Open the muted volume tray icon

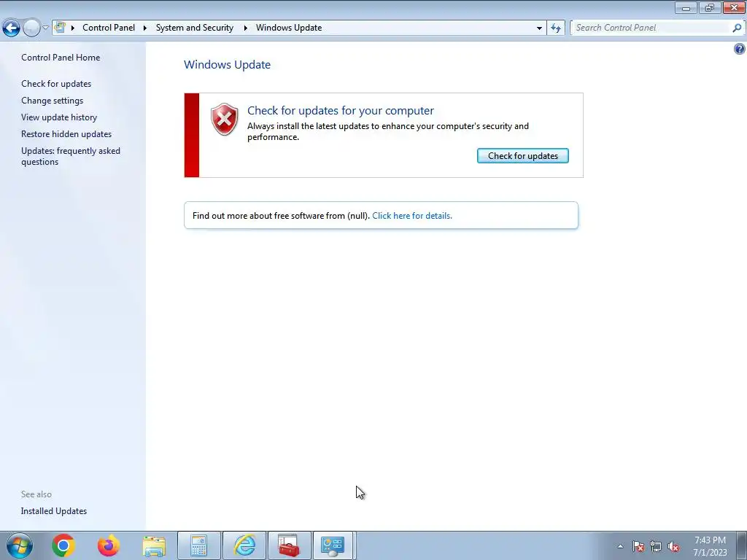click(673, 546)
